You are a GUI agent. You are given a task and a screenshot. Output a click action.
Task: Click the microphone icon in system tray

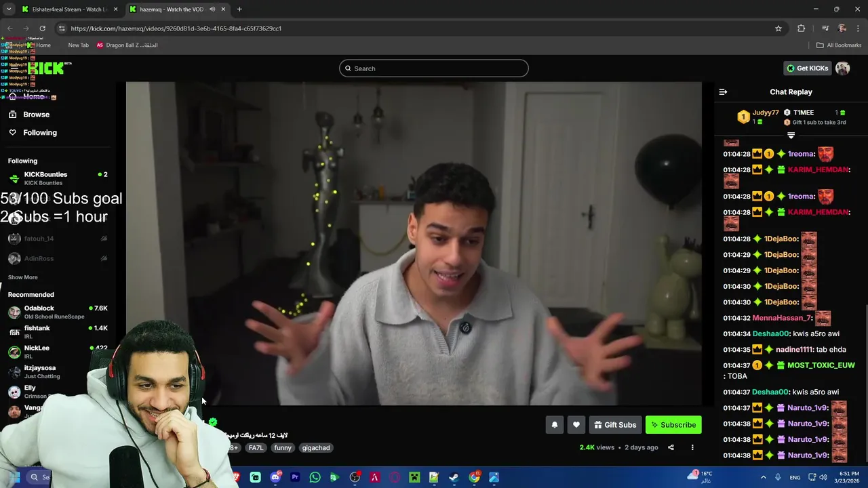pos(778,477)
